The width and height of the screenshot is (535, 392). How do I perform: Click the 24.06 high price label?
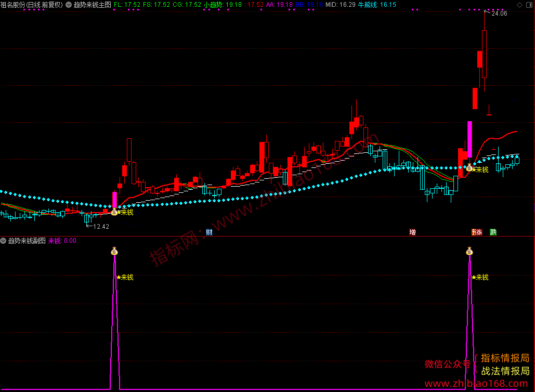[x=499, y=14]
